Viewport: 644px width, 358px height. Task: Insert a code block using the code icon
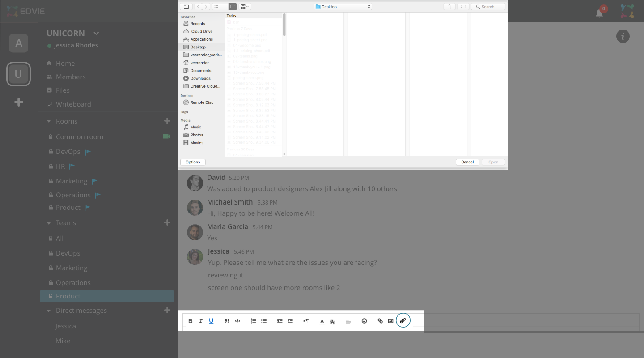click(237, 321)
